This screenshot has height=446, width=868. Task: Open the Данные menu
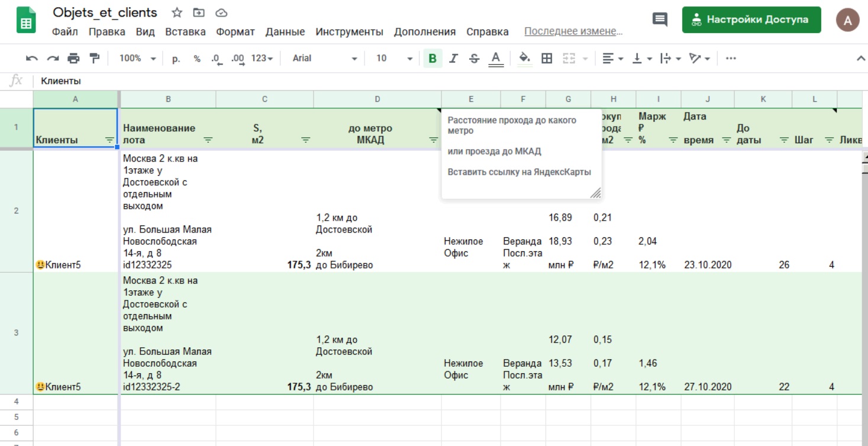click(285, 31)
